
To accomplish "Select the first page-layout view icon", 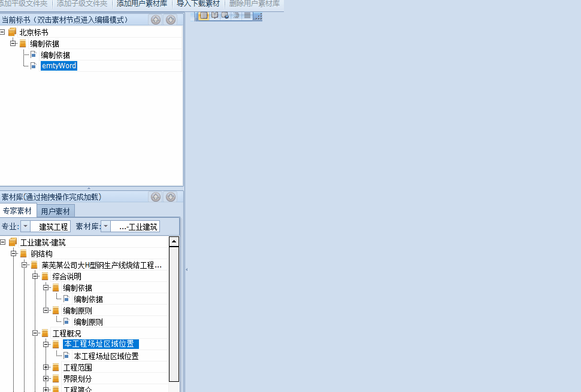I will pyautogui.click(x=204, y=16).
